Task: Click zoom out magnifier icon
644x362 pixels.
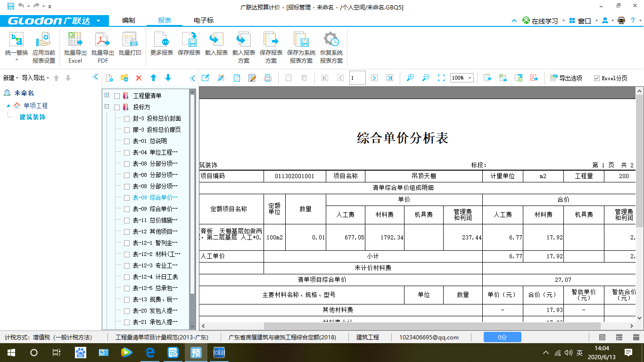Action: 426,78
